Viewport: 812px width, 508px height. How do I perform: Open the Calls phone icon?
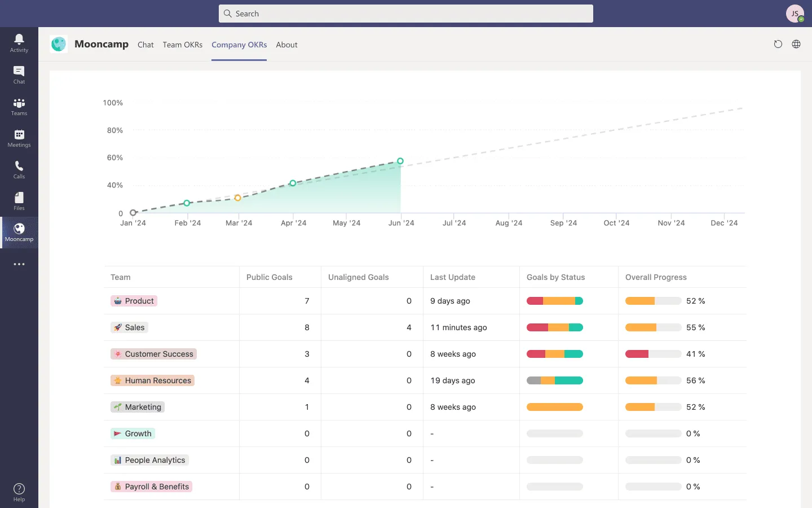tap(19, 169)
